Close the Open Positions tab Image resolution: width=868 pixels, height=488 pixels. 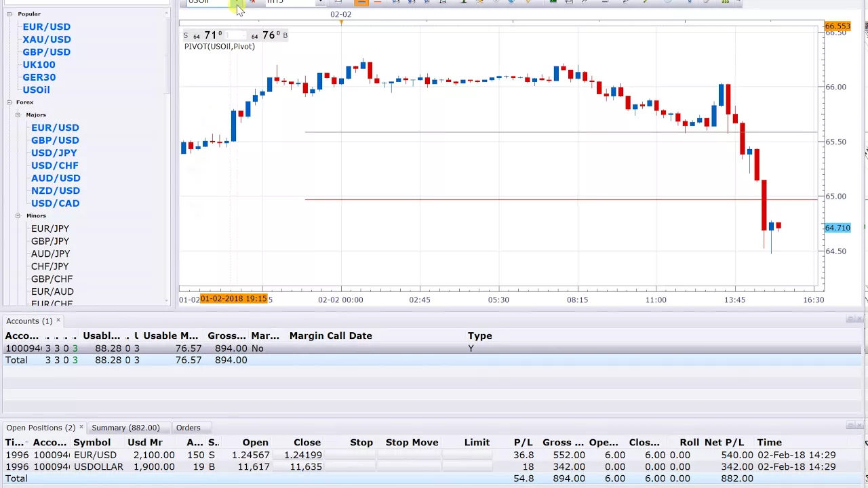81,428
